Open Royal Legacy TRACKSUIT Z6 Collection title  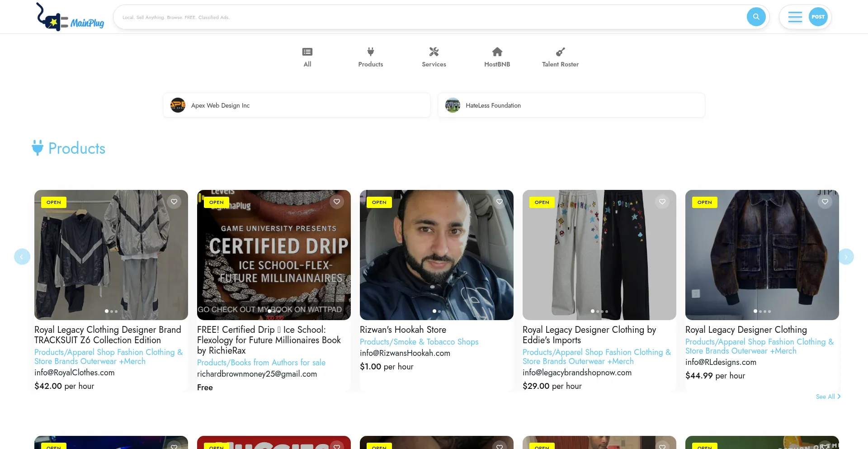coord(108,335)
